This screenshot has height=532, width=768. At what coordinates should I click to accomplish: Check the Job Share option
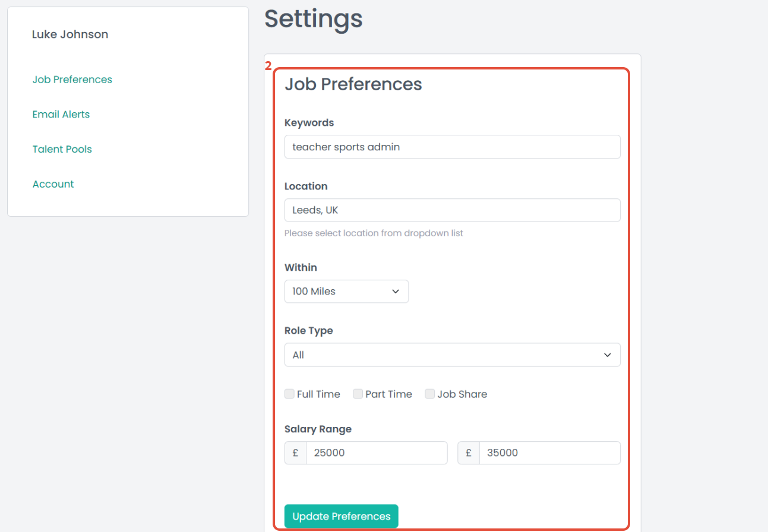point(430,394)
